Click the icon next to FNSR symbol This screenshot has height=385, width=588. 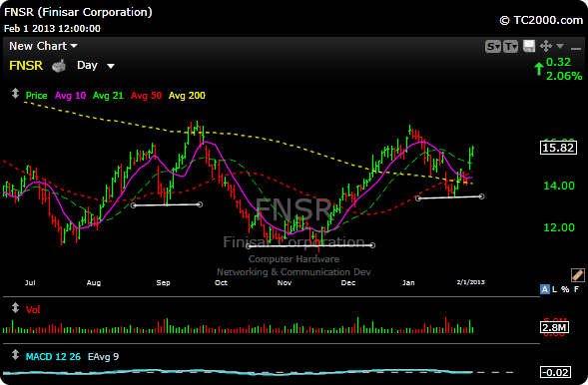click(59, 66)
